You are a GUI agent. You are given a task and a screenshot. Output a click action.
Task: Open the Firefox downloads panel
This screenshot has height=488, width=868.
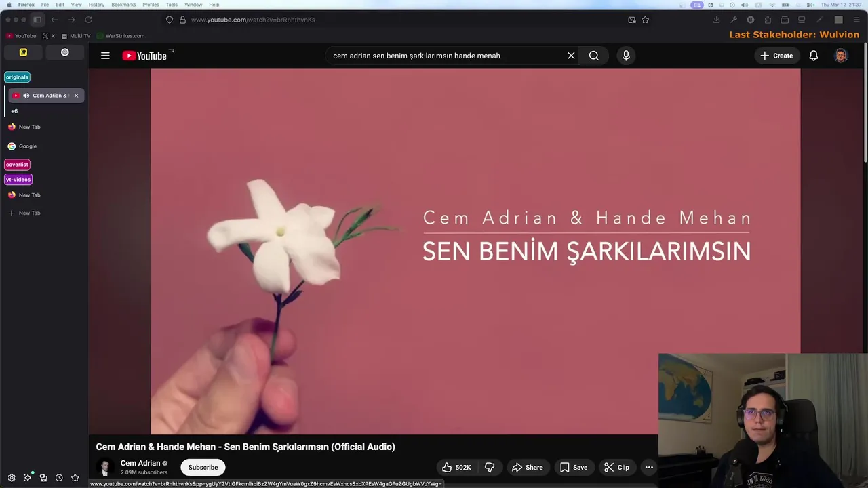tap(716, 20)
